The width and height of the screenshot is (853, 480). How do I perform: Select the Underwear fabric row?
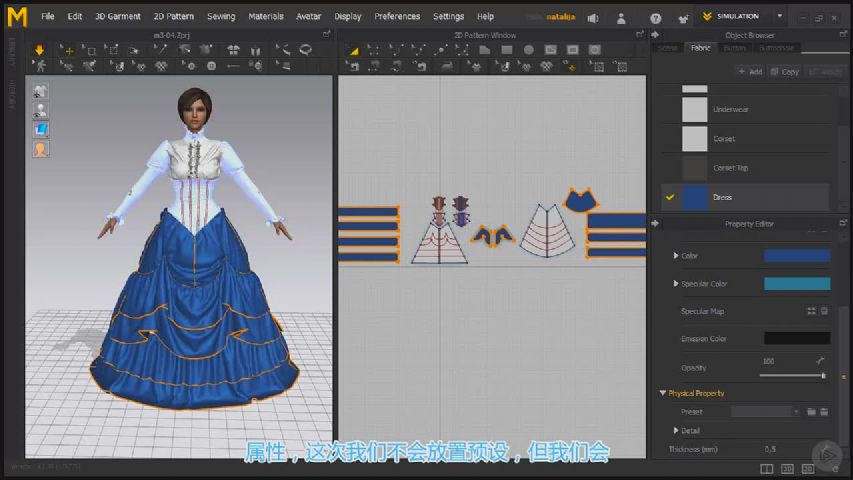tap(745, 109)
